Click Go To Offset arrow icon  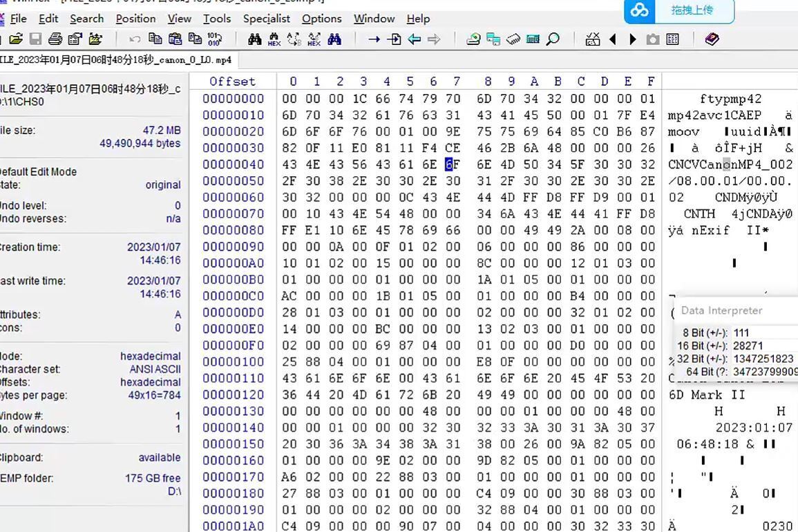pyautogui.click(x=374, y=39)
